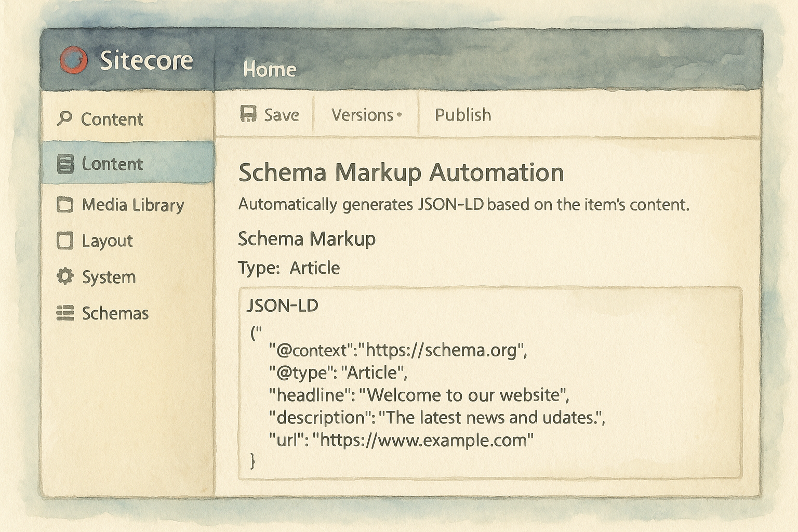798x532 pixels.
Task: Open the Versions menu label
Action: point(362,115)
